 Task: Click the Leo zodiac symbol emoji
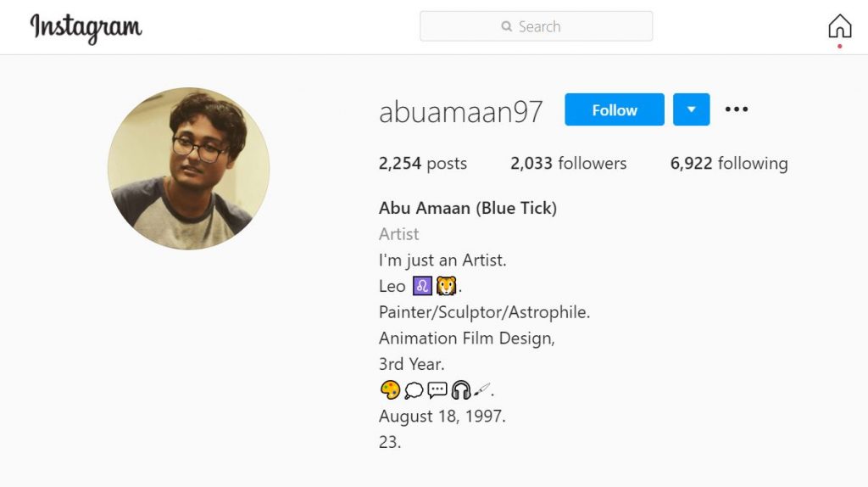[x=422, y=286]
